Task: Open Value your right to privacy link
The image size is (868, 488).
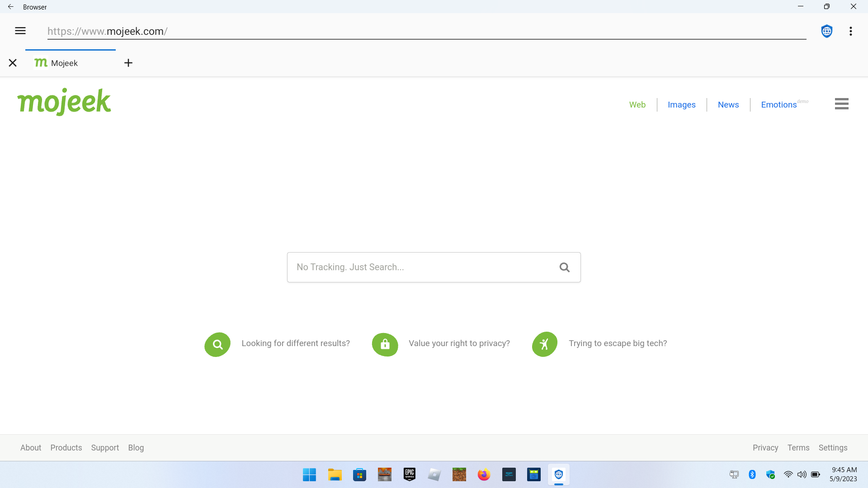Action: click(459, 343)
